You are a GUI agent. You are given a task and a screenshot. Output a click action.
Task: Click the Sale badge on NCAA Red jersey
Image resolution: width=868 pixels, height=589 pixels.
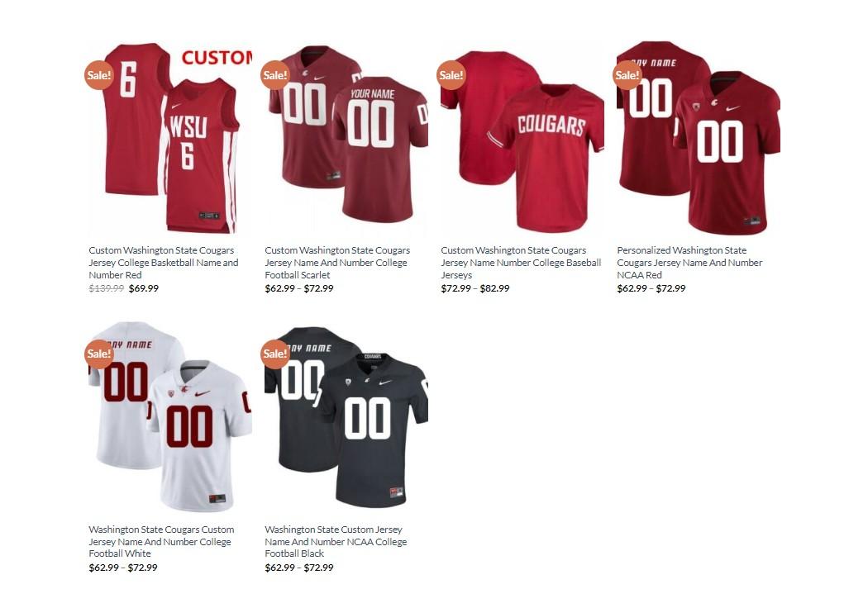[x=627, y=74]
